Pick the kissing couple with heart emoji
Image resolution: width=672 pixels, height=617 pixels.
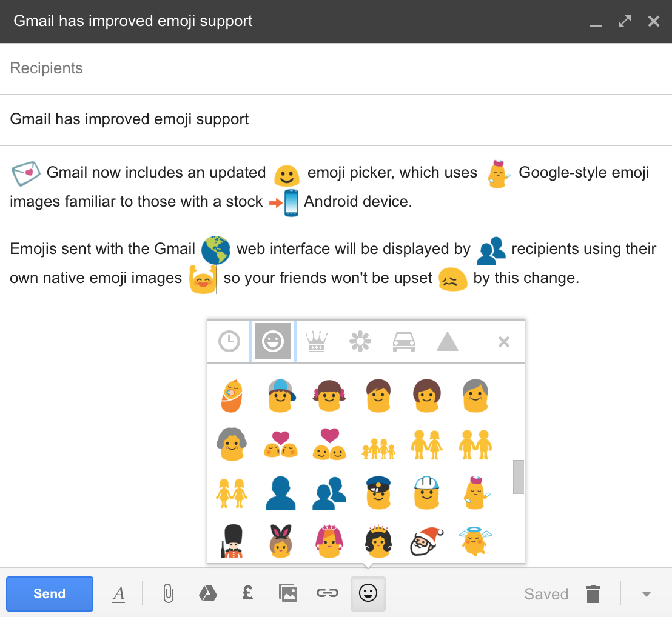(x=281, y=444)
